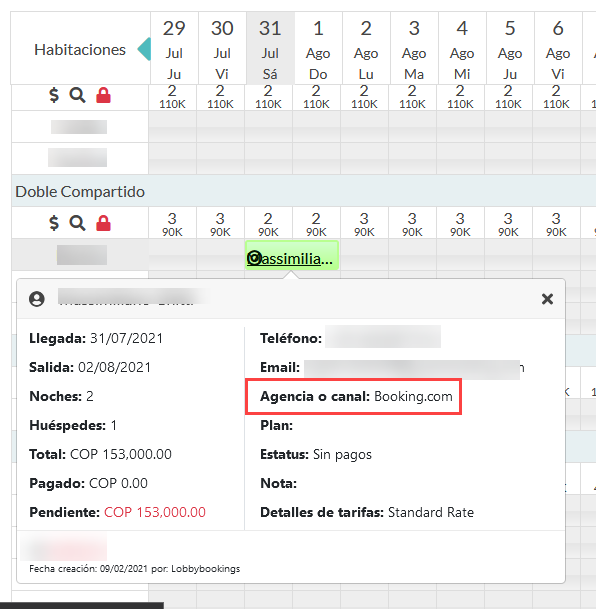The image size is (596, 609).
Task: Click the red Pendiente COP 153,000.00 amount
Action: (x=155, y=512)
